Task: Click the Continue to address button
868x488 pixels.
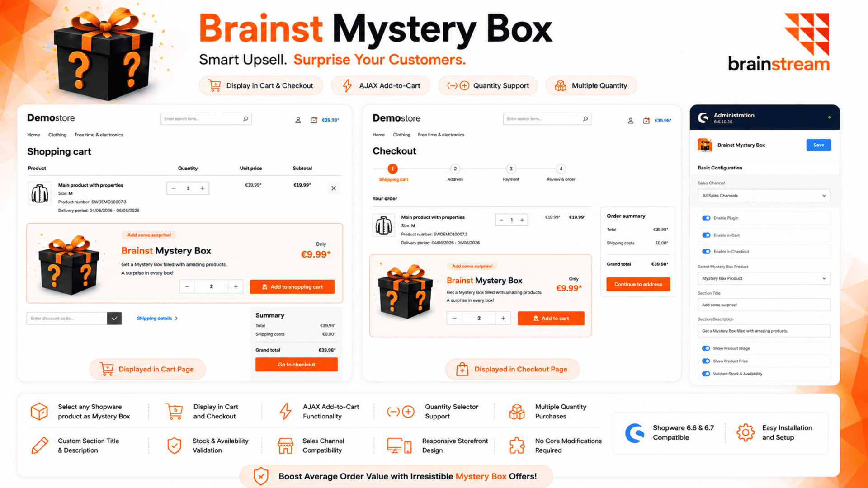Action: coord(638,284)
